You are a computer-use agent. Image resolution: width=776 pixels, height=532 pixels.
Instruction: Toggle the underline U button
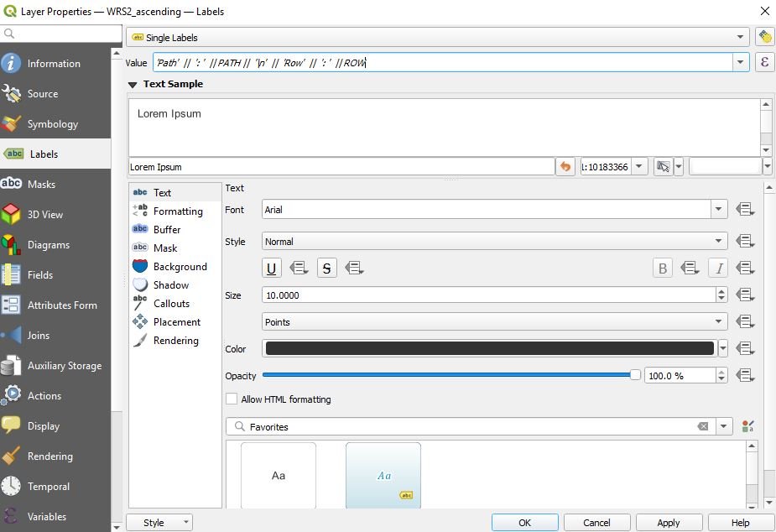click(272, 269)
